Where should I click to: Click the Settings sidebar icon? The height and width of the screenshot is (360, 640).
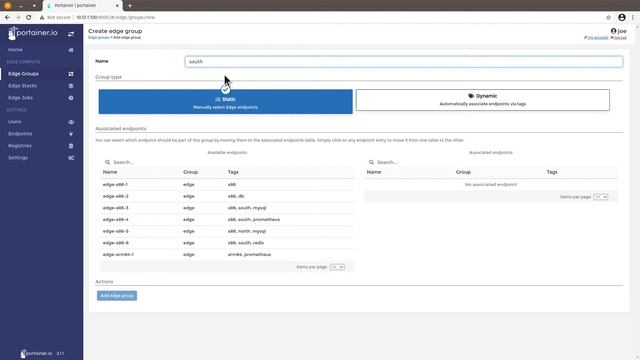[x=71, y=158]
